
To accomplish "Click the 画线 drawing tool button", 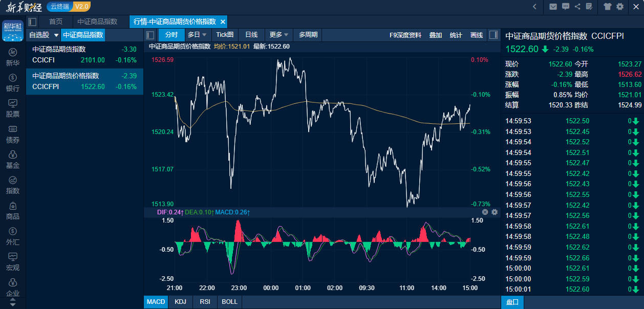I will click(476, 34).
